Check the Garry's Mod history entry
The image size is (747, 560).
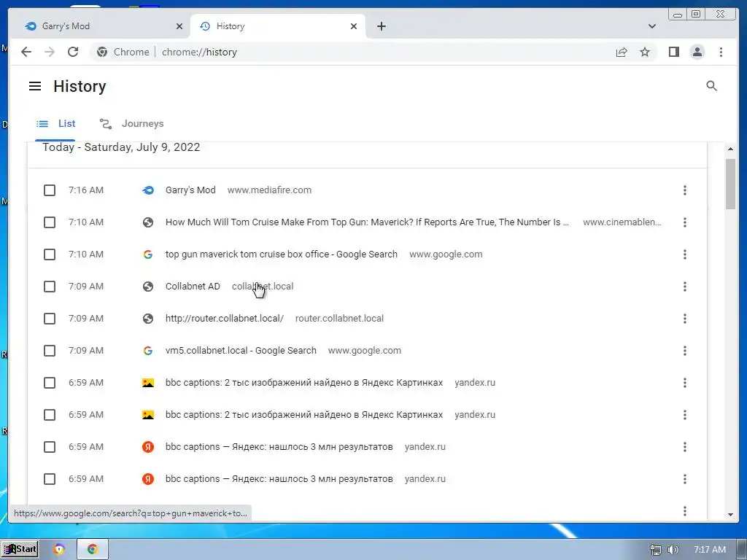point(50,190)
